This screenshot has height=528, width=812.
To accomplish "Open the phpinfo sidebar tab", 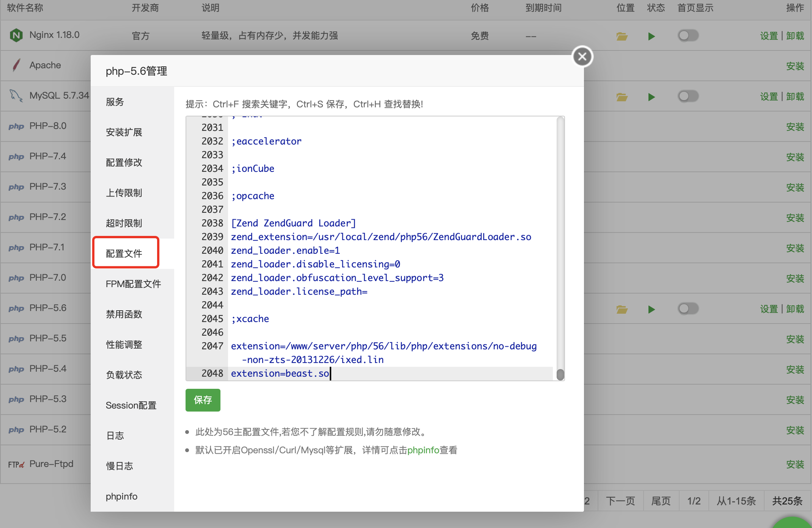I will (x=132, y=497).
